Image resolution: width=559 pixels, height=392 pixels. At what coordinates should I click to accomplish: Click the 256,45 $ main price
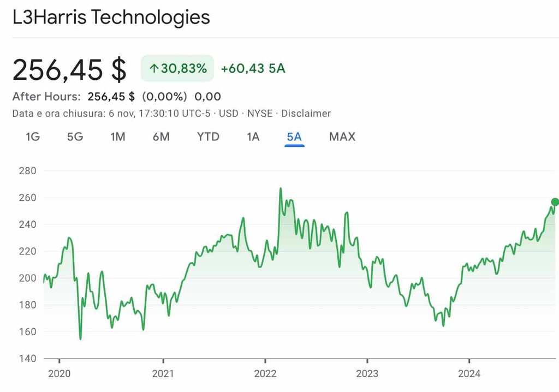tap(69, 69)
